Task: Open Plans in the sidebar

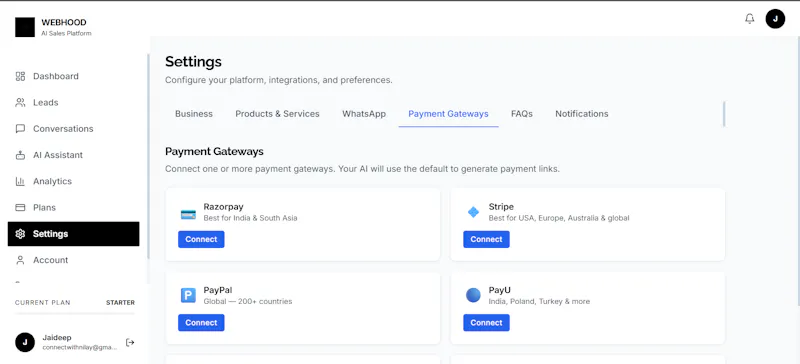Action: [x=73, y=207]
